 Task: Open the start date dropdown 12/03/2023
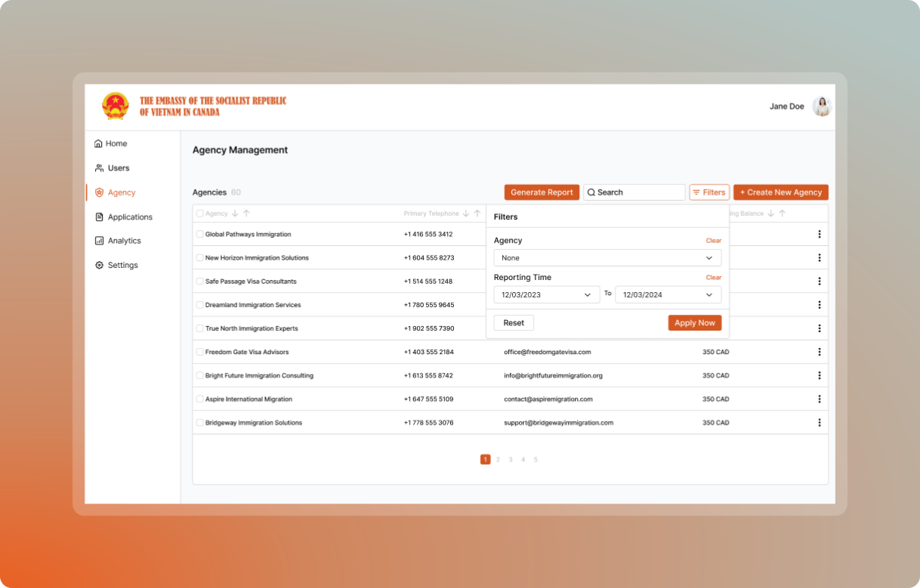coord(546,295)
